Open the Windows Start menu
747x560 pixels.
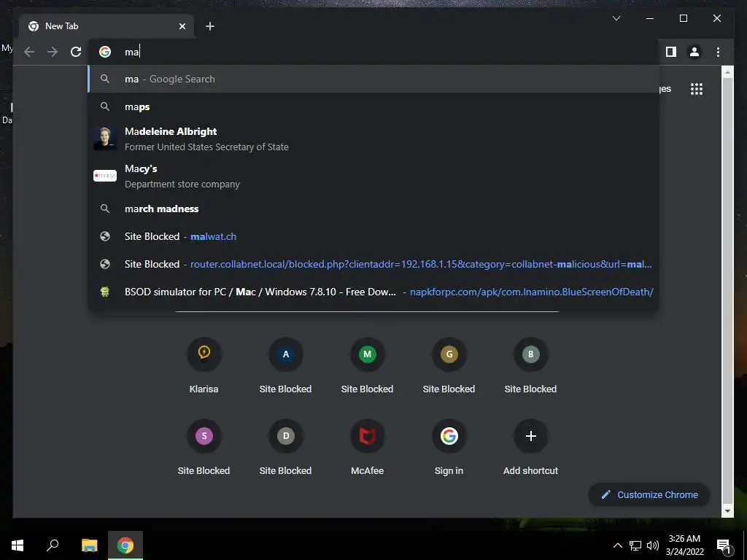click(18, 545)
